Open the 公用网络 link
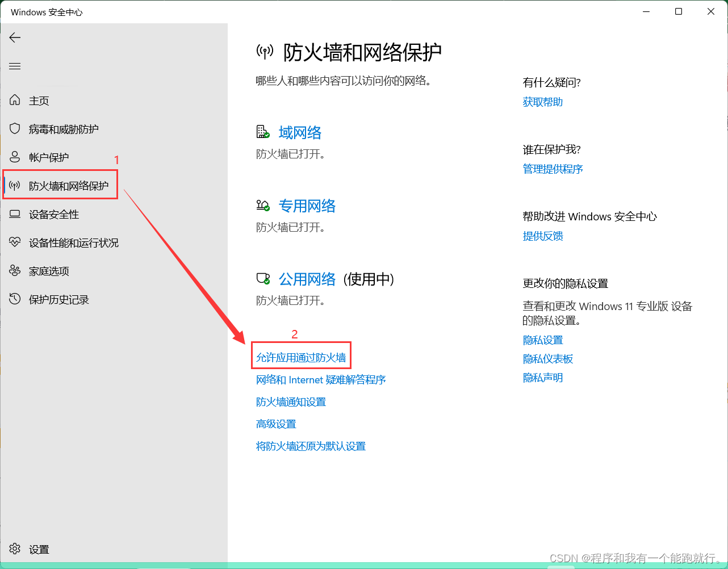Image resolution: width=728 pixels, height=569 pixels. click(x=307, y=279)
